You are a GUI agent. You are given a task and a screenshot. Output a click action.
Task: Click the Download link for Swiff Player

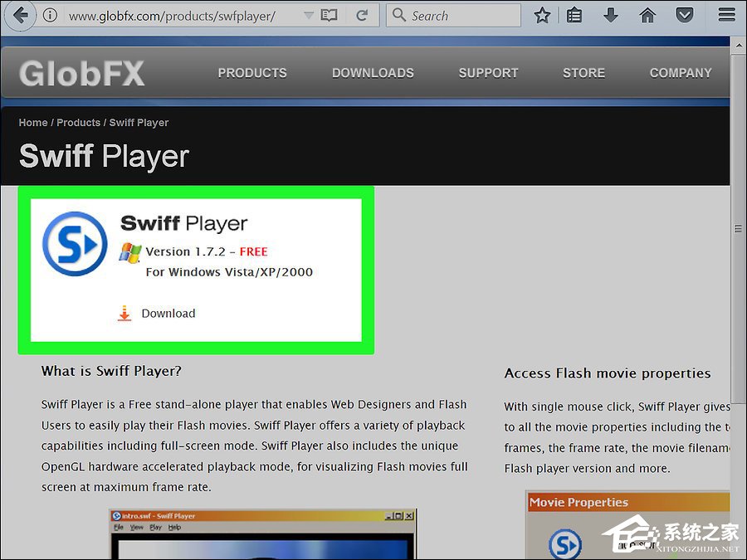168,314
